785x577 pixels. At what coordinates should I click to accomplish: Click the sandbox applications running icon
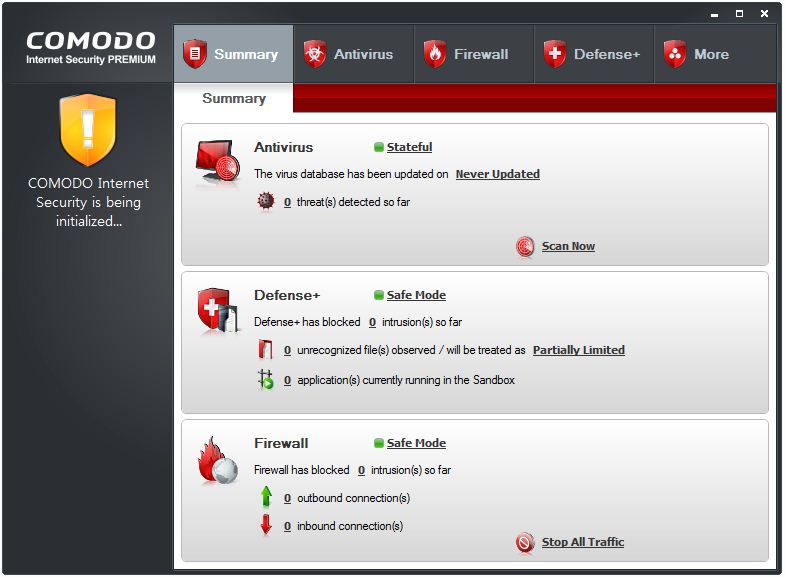pyautogui.click(x=265, y=380)
